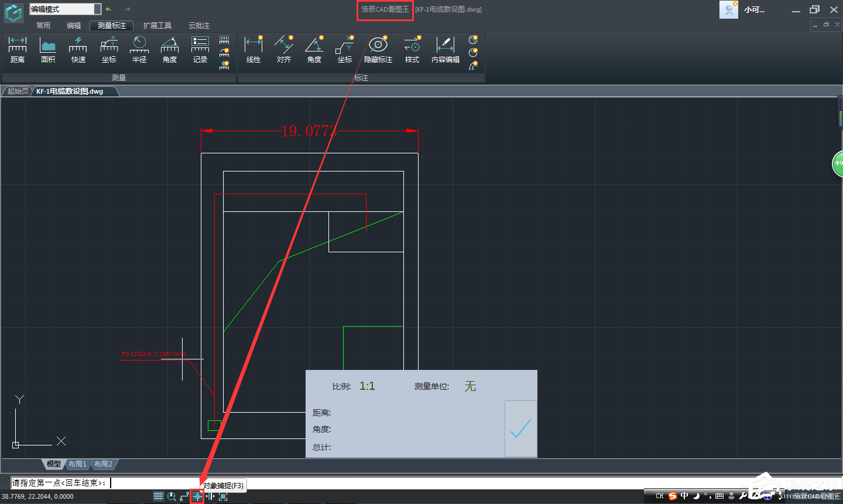Click the user avatar icon
This screenshot has width=843, height=504.
[729, 10]
